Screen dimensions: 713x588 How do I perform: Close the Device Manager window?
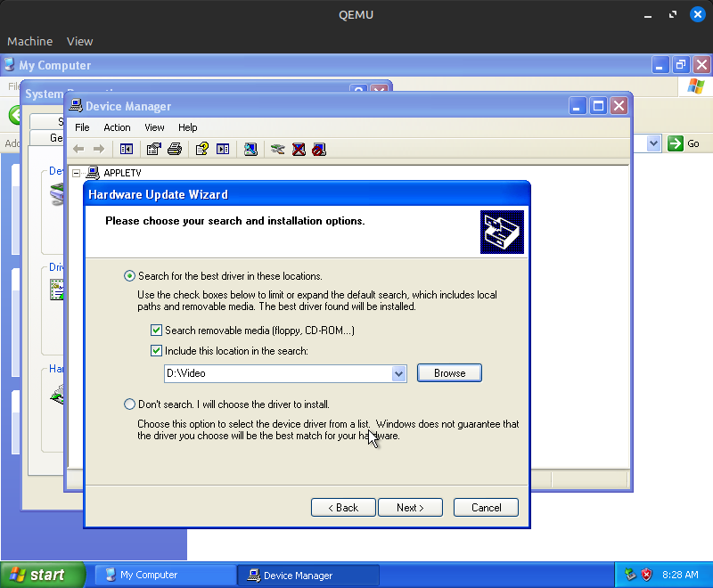[619, 106]
